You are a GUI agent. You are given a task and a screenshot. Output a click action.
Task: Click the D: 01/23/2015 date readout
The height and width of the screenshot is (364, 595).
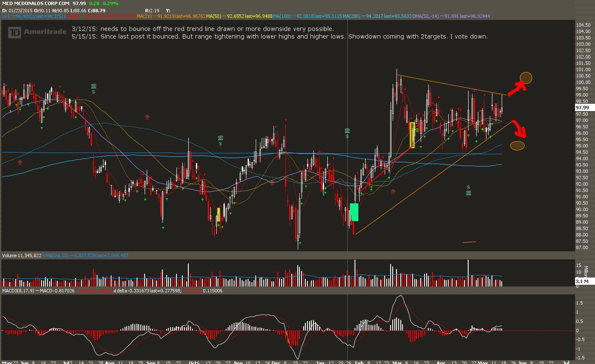[17, 10]
